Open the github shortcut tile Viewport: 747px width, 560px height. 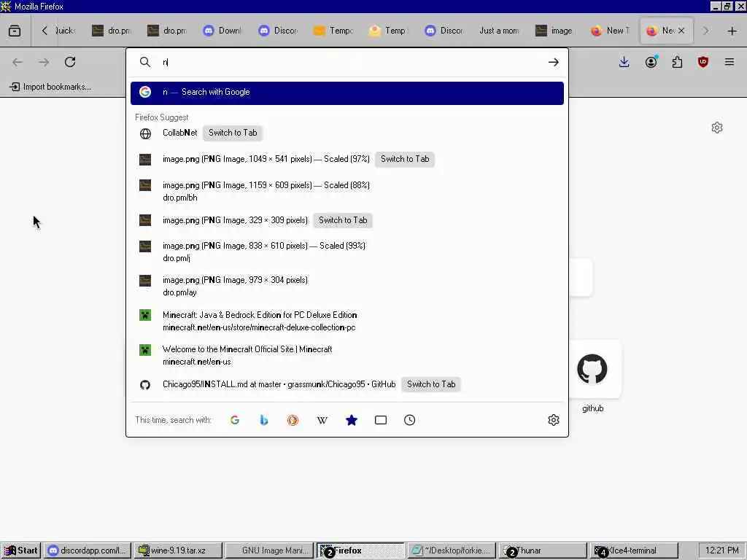click(592, 369)
